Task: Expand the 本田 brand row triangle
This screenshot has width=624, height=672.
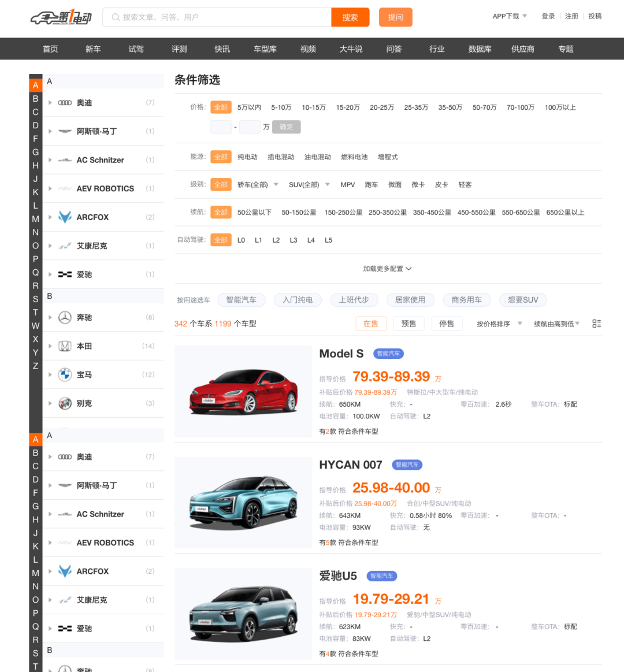Action: [x=50, y=346]
